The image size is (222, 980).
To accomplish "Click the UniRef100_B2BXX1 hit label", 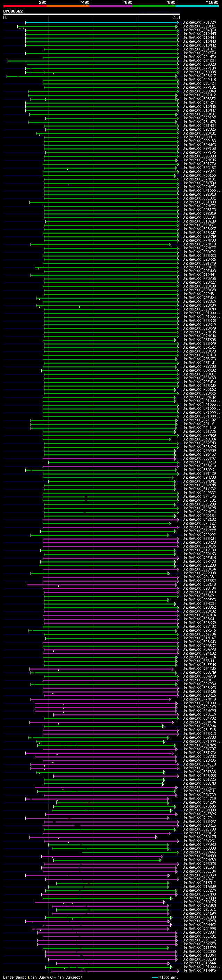I will 199,26.
